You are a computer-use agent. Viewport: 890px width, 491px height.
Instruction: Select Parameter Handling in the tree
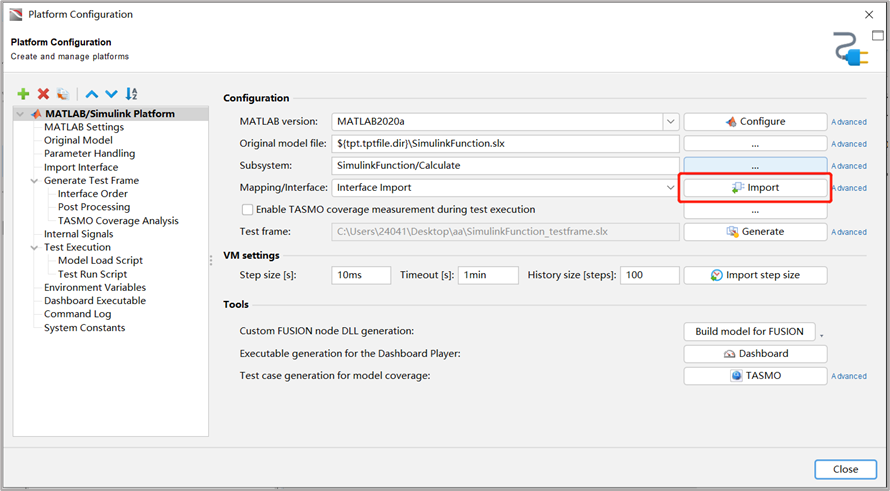point(90,154)
